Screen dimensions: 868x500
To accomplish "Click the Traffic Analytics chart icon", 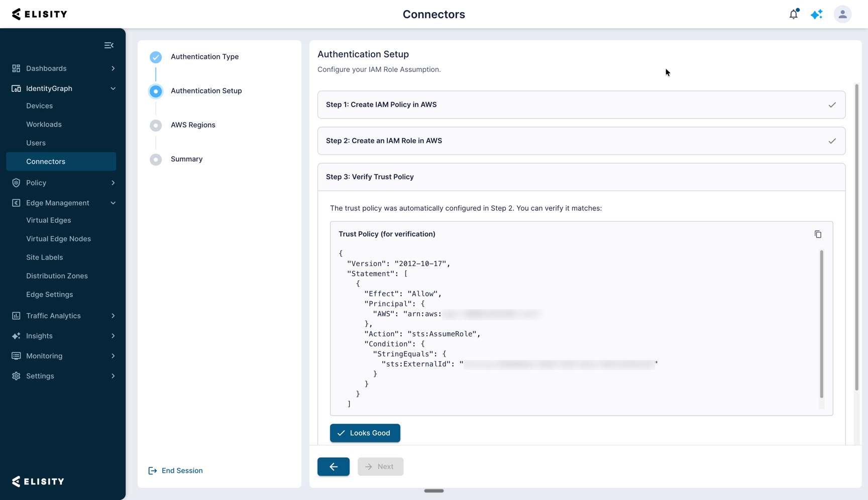I will (x=16, y=316).
